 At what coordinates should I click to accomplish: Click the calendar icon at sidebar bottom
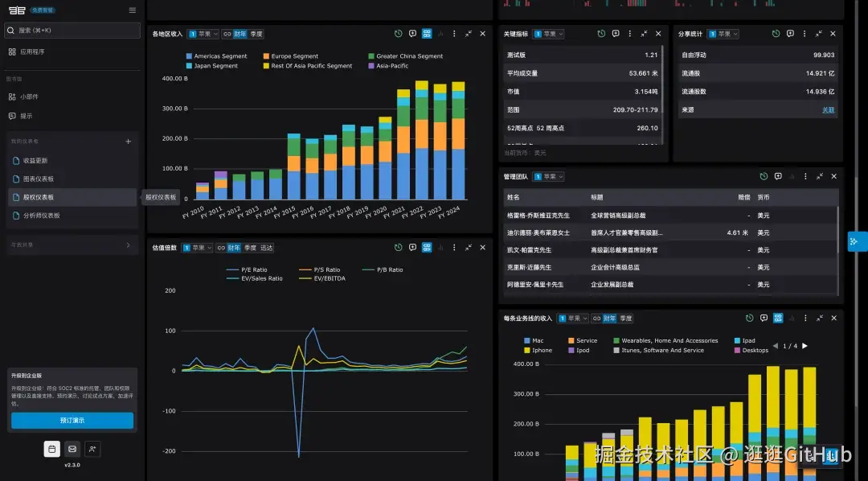(52, 449)
